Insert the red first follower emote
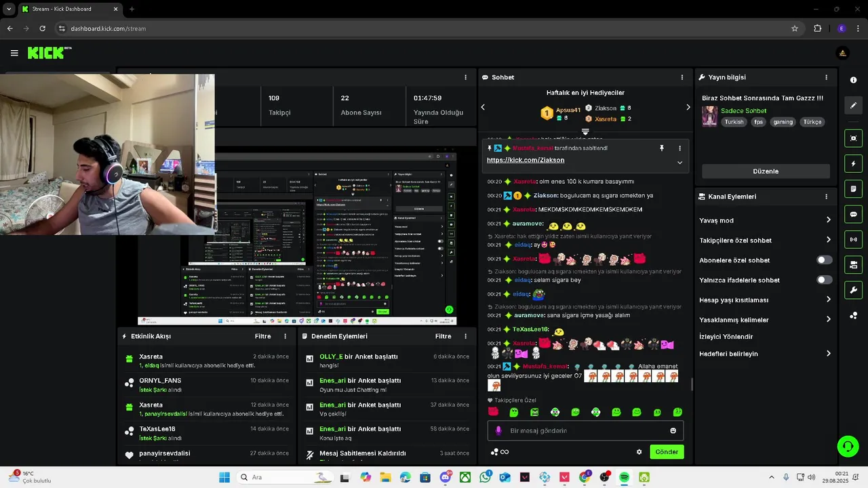The height and width of the screenshot is (488, 868). 493,412
